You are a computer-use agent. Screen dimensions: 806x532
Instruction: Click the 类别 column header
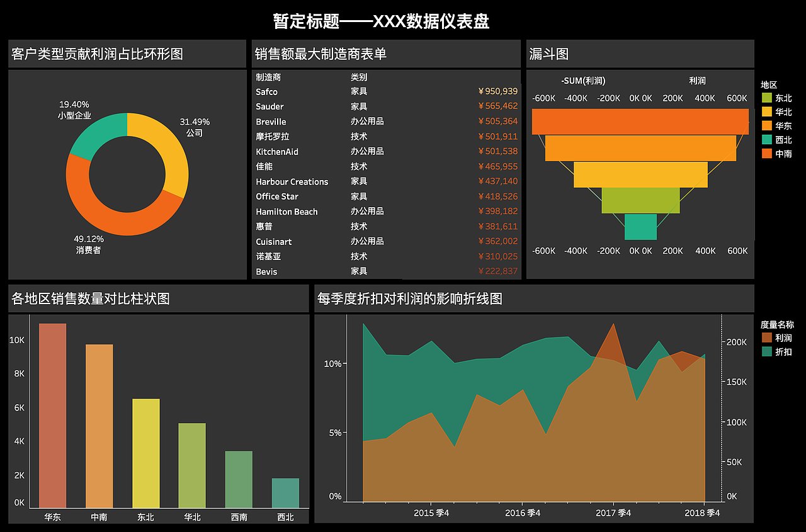click(x=358, y=76)
